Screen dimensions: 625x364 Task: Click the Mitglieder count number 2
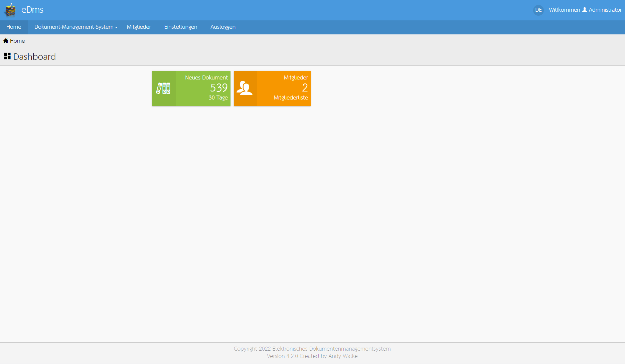[x=305, y=88]
